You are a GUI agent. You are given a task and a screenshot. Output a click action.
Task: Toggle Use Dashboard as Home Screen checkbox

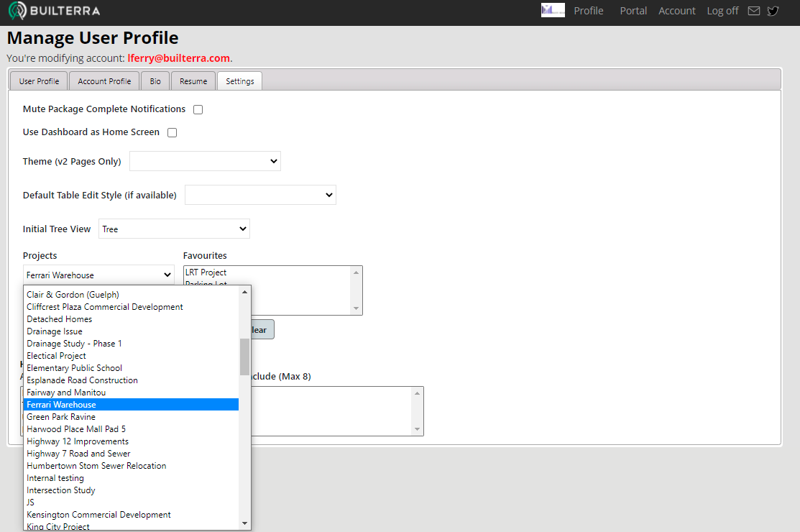[173, 132]
